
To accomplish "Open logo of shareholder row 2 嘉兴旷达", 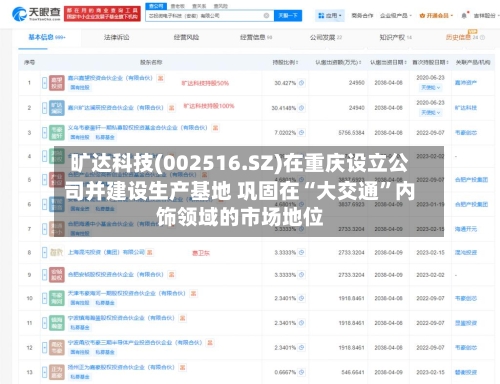I will coord(57,108).
